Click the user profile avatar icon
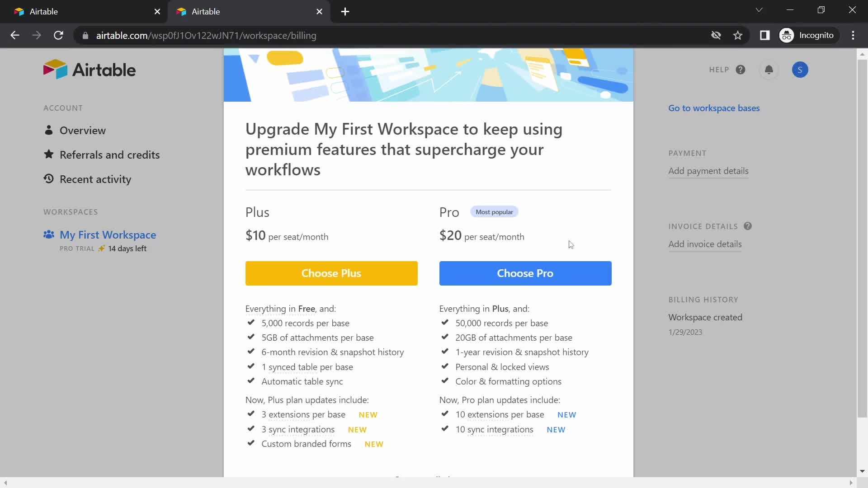This screenshot has height=488, width=868. pos(800,70)
